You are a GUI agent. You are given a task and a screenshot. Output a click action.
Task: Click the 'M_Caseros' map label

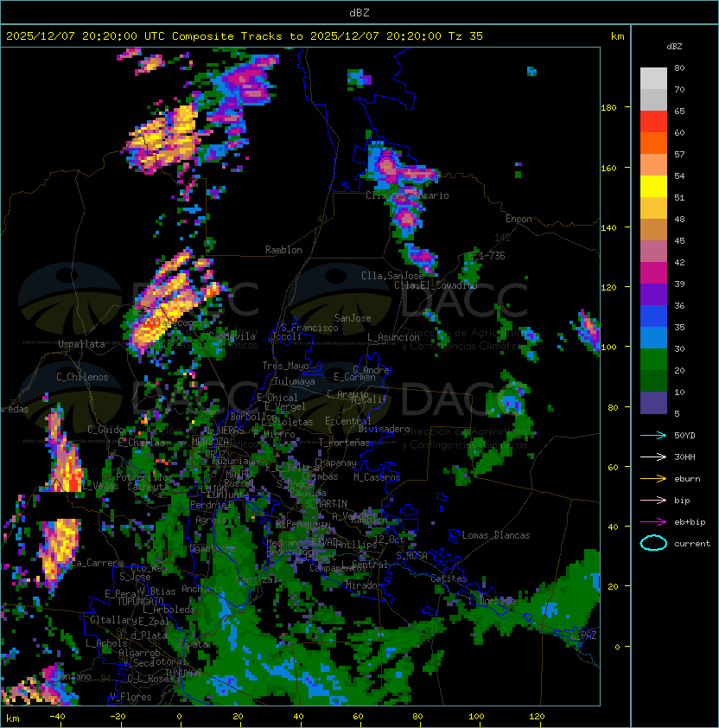click(377, 477)
